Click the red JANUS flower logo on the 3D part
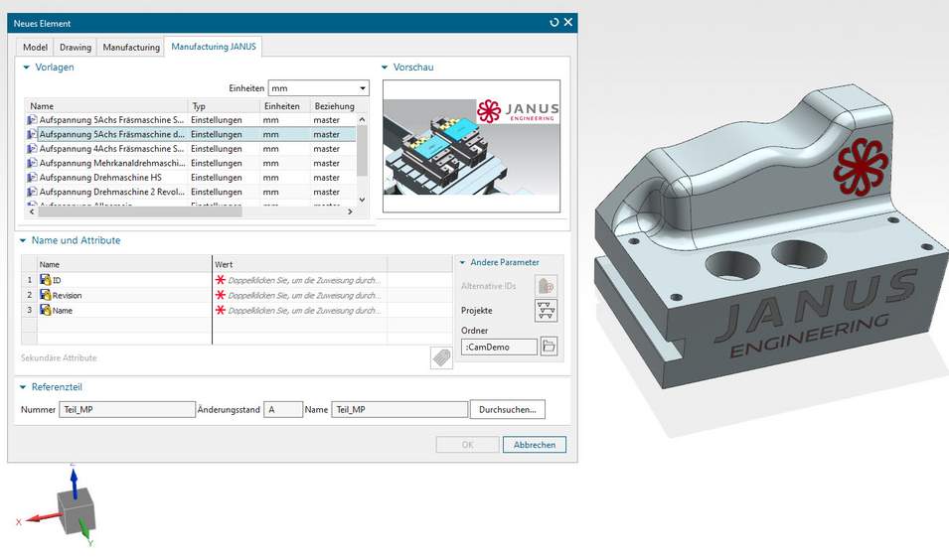 861,167
